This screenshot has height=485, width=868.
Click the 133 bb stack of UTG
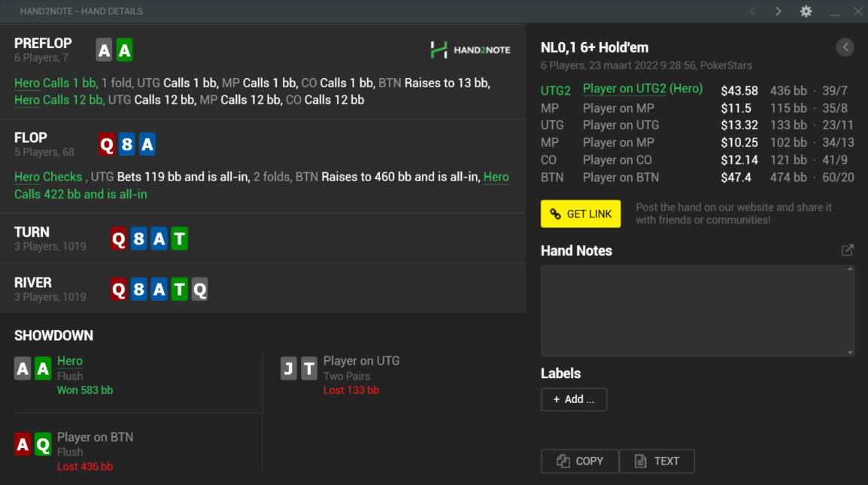pos(788,125)
